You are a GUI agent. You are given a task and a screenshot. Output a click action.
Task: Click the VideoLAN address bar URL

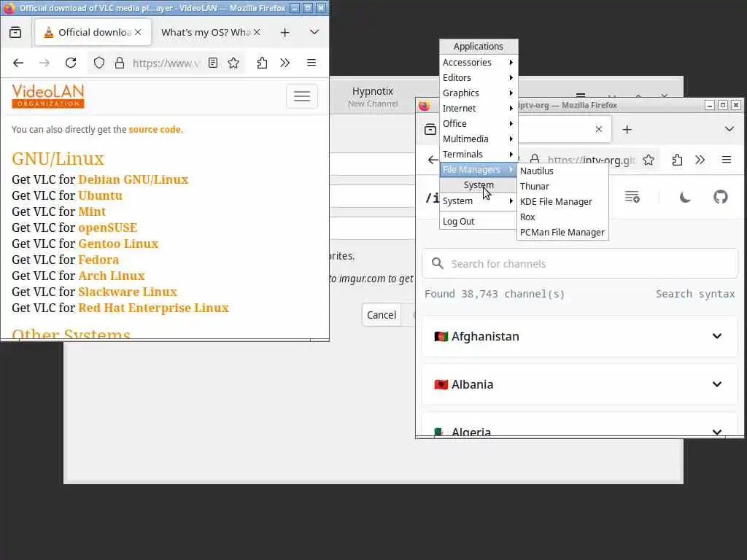166,63
